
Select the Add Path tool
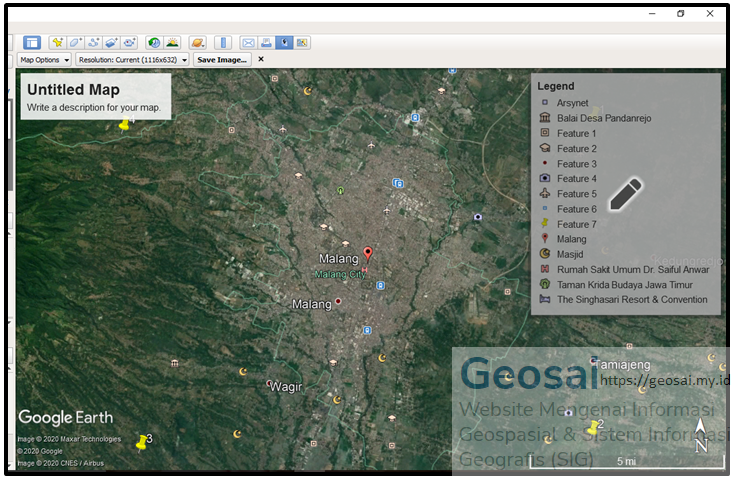pos(93,43)
